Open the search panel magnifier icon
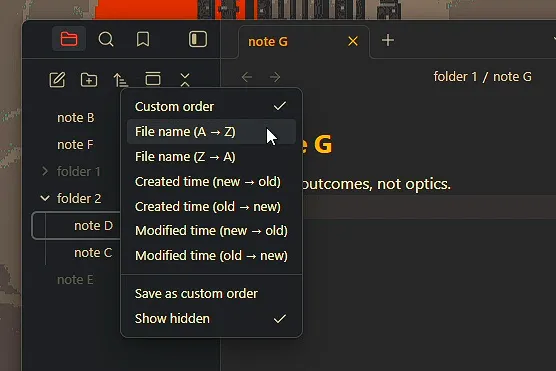The image size is (556, 371). tap(106, 39)
